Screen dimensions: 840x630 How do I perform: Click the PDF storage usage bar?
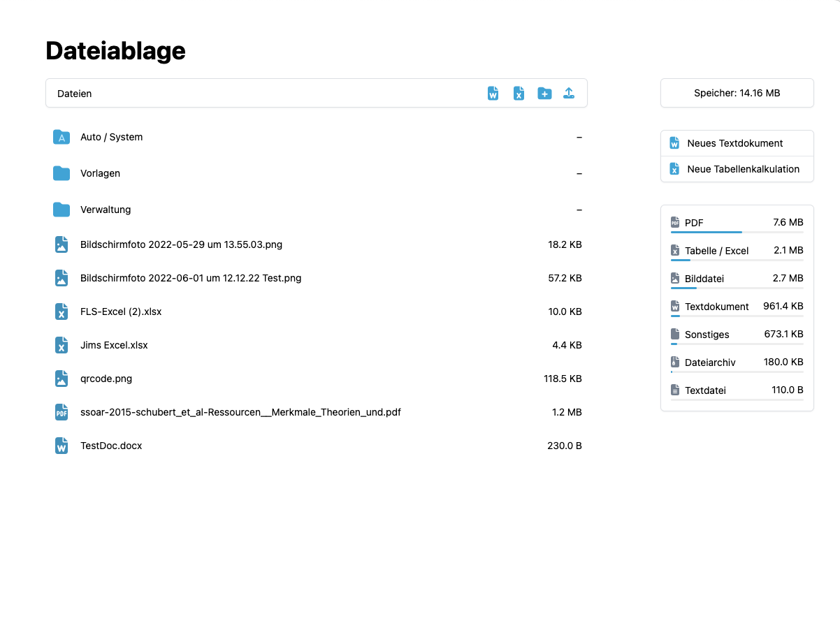pos(737,232)
